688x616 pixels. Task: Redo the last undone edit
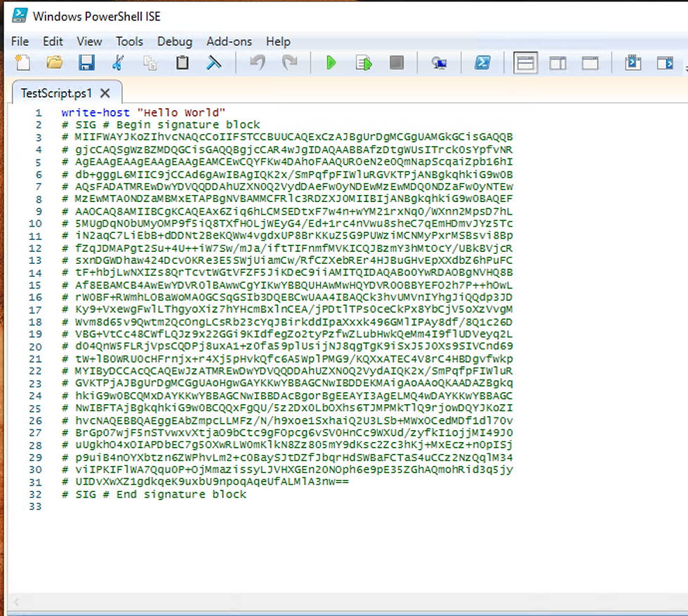point(289,62)
